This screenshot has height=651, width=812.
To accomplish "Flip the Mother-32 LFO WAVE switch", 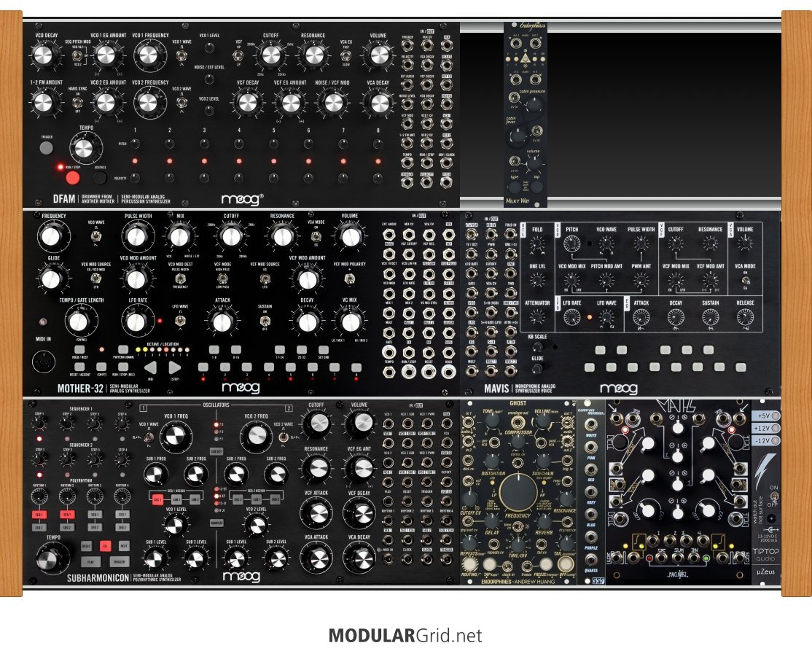I will pos(180,321).
